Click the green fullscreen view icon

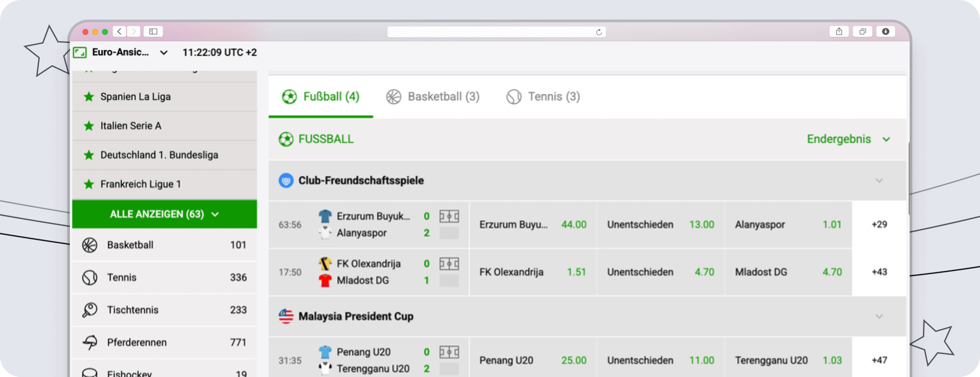[x=80, y=53]
